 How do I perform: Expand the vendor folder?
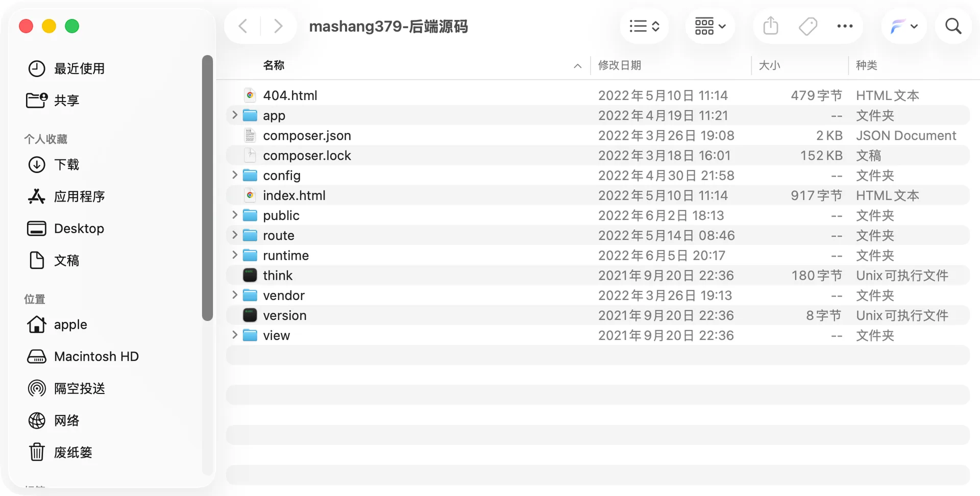coord(235,295)
